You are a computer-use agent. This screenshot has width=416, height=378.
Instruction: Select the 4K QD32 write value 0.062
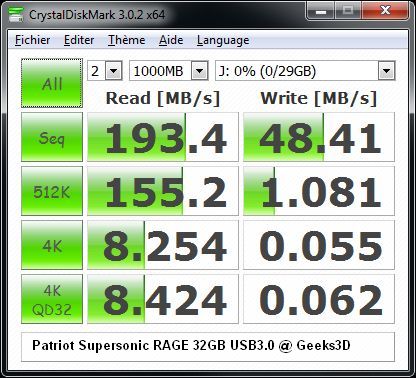coord(319,299)
